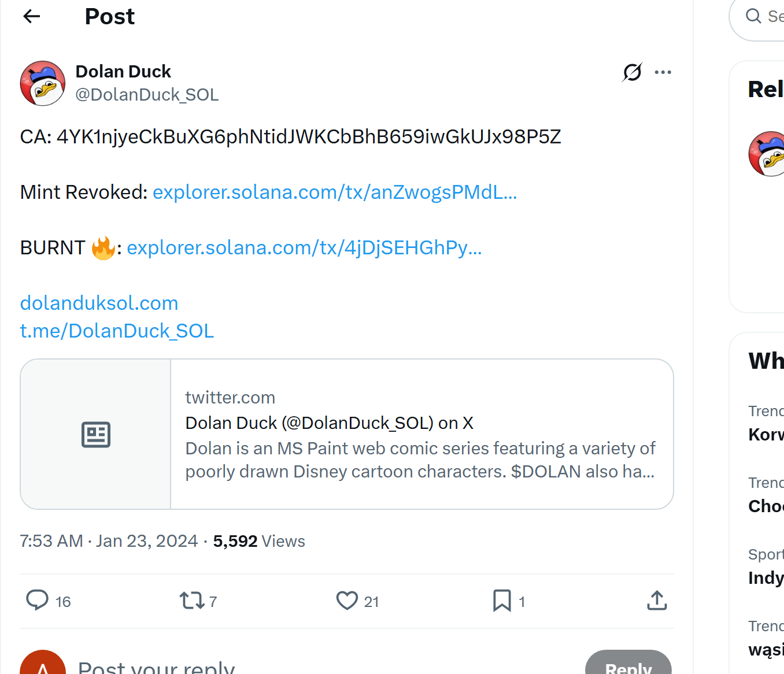784x674 pixels.
Task: Click the Post your reply field
Action: click(156, 666)
